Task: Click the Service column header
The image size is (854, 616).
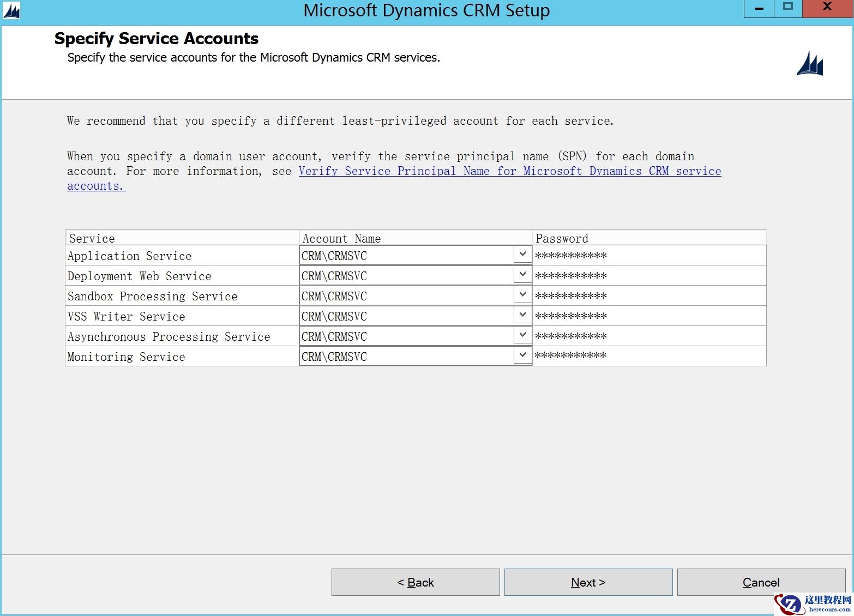Action: pyautogui.click(x=91, y=238)
